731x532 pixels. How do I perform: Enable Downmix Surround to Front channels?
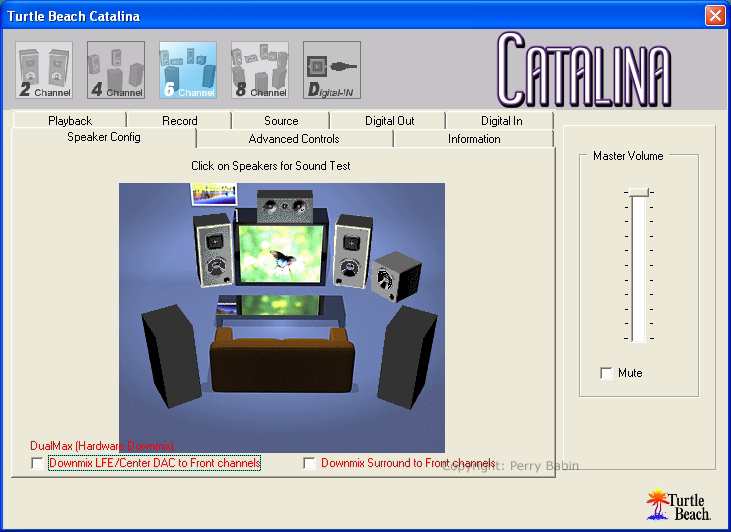310,463
